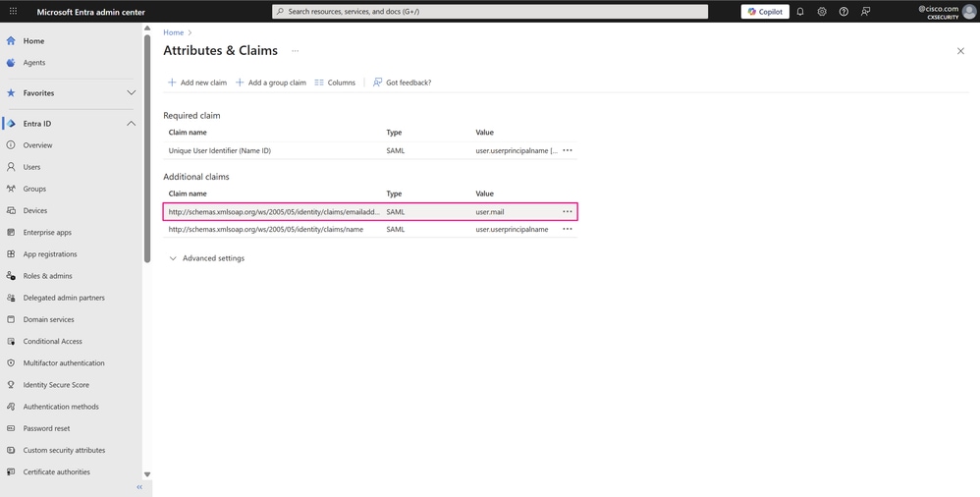Open Password reset menu item
This screenshot has height=497, width=980.
(x=46, y=428)
